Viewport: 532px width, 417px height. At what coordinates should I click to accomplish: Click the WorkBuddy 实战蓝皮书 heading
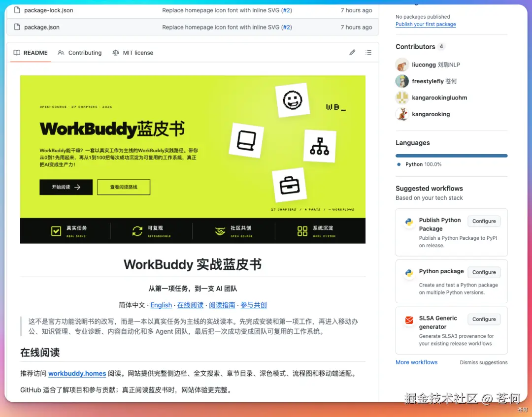point(193,264)
